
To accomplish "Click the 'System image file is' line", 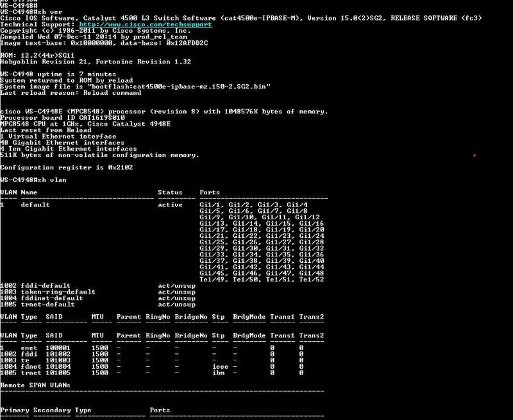I will pos(135,87).
